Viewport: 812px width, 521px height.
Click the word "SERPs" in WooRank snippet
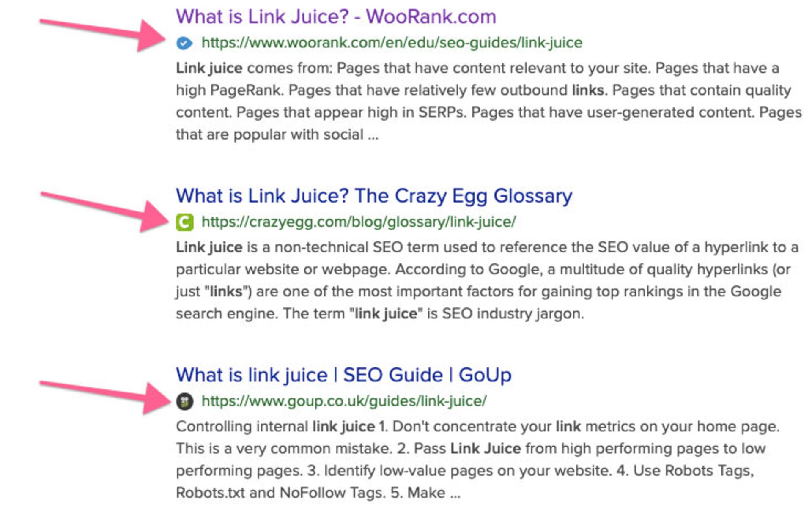(442, 112)
